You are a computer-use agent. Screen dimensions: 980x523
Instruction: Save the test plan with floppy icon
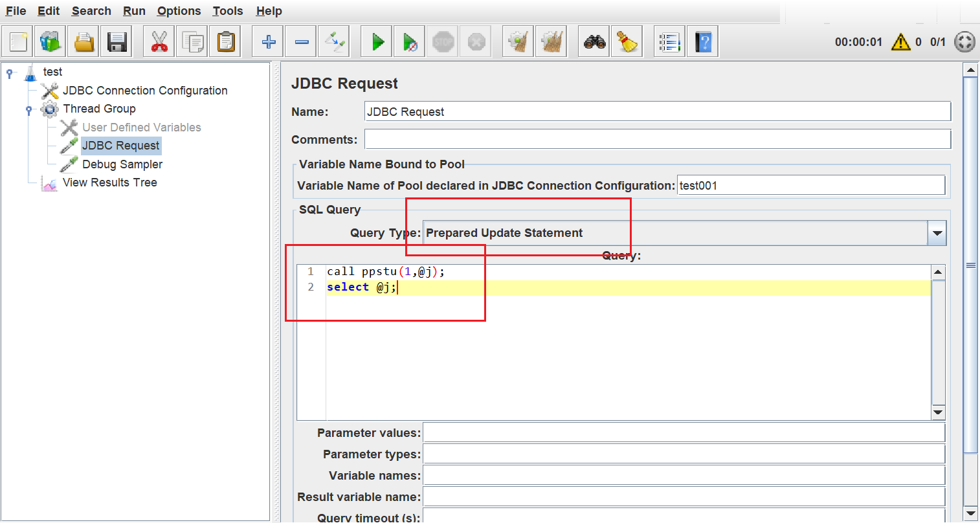click(x=117, y=42)
